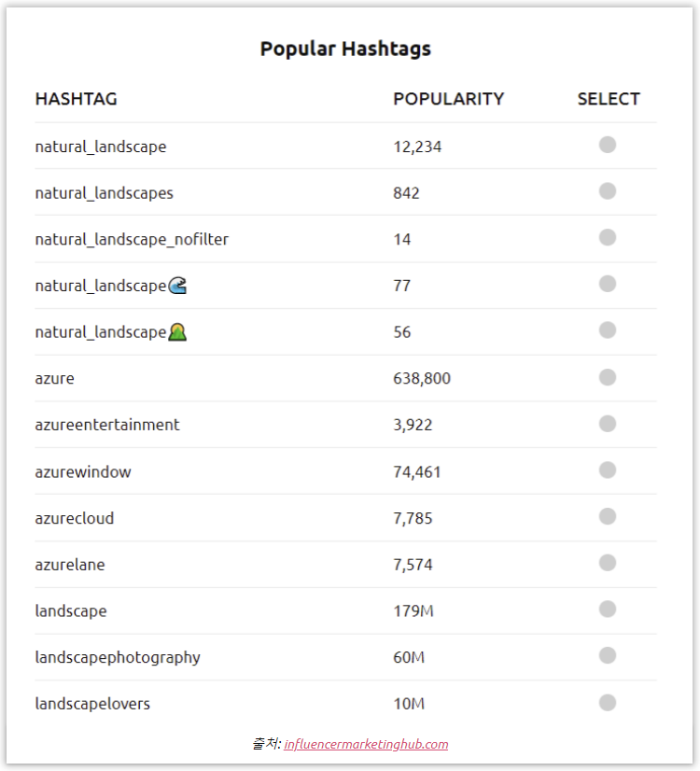Screen dimensions: 700x771
Task: Click the wave emoji icon after natural_landscape
Action: (x=177, y=286)
